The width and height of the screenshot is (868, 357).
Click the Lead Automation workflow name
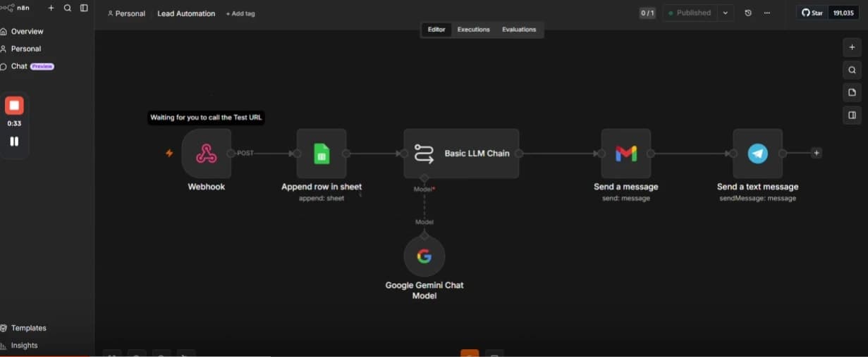click(186, 13)
